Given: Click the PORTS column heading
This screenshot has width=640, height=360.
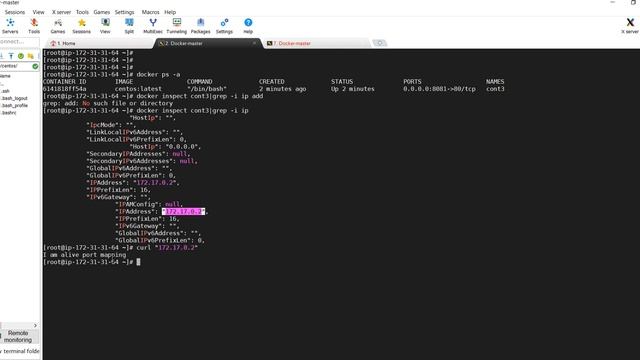Looking at the screenshot, I should tap(412, 82).
